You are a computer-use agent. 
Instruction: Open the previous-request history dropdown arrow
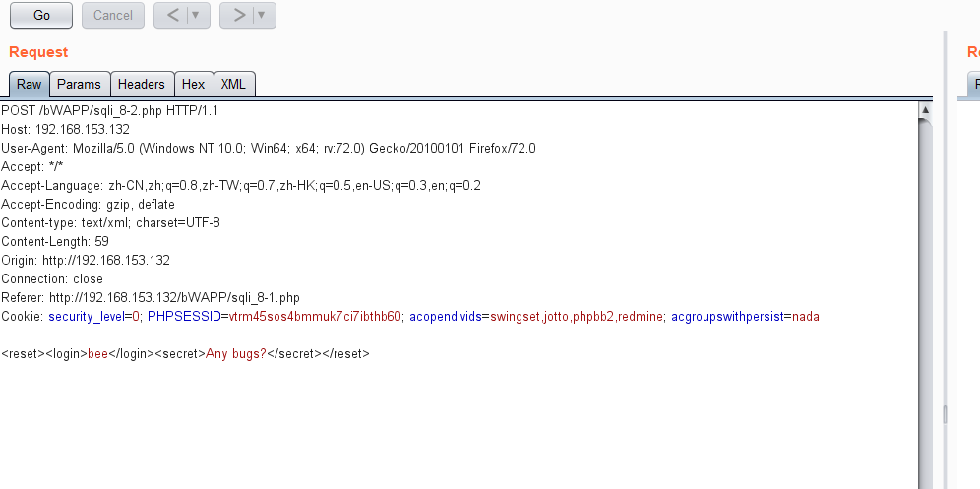coord(196,15)
